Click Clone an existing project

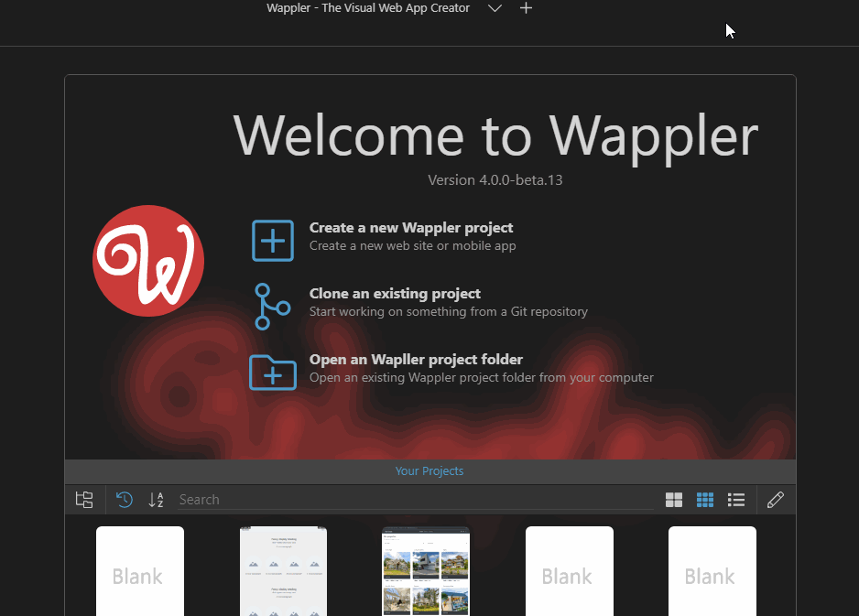click(x=395, y=294)
